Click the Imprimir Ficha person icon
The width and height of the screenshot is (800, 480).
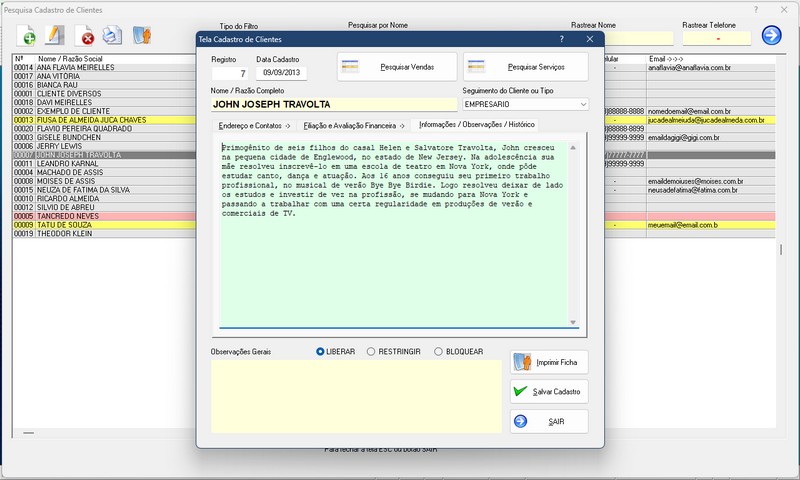(x=522, y=362)
